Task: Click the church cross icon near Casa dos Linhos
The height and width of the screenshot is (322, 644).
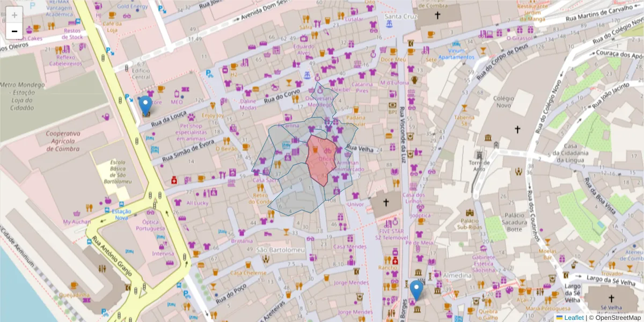Action: click(x=386, y=202)
